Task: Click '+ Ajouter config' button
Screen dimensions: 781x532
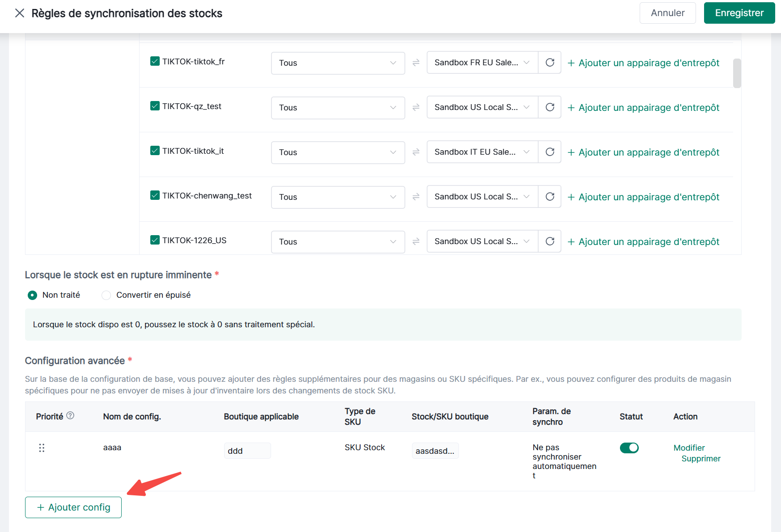Action: [x=73, y=507]
